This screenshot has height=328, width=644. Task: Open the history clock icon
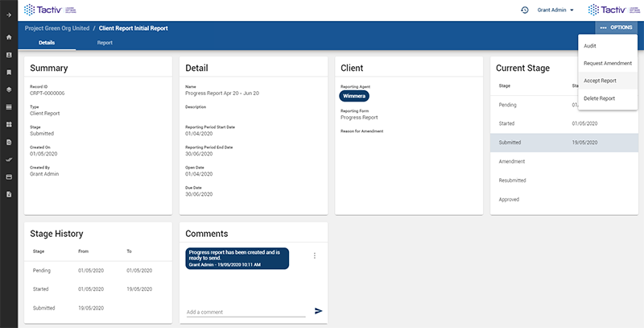(x=524, y=10)
